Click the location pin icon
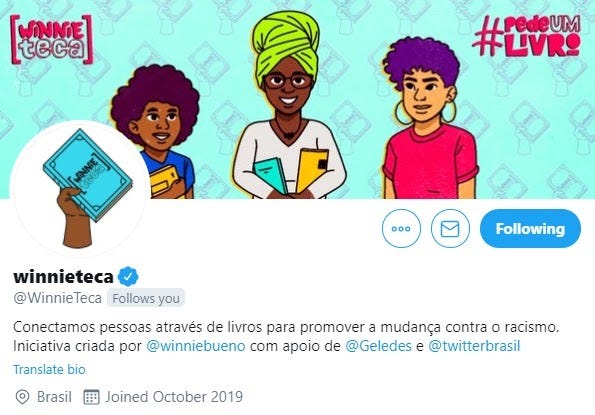The image size is (595, 415). 22,397
